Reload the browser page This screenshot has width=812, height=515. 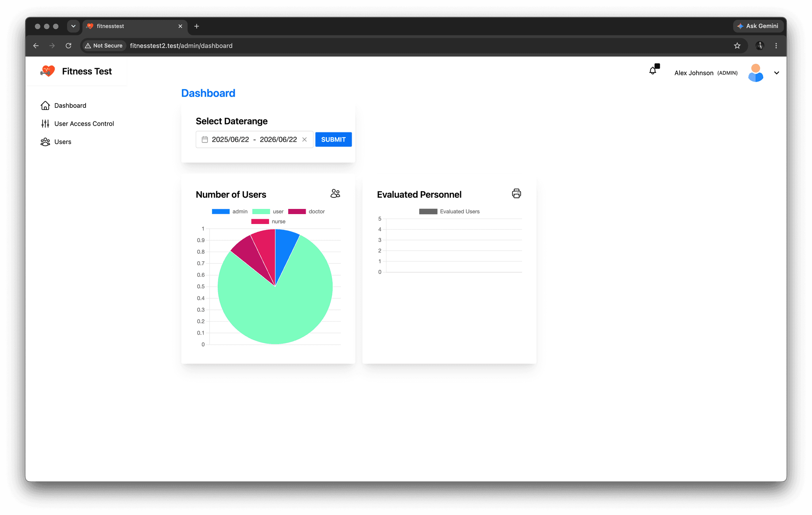pyautogui.click(x=68, y=46)
